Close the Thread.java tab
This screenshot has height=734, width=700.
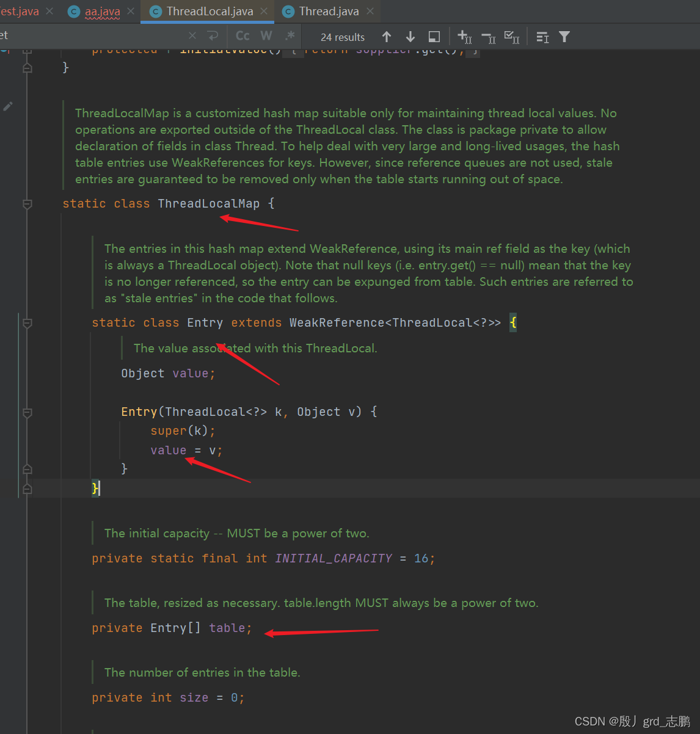pos(369,12)
